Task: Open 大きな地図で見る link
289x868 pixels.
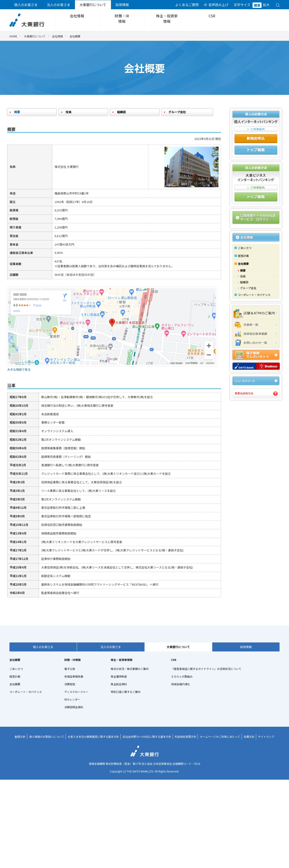Action: pos(19,370)
